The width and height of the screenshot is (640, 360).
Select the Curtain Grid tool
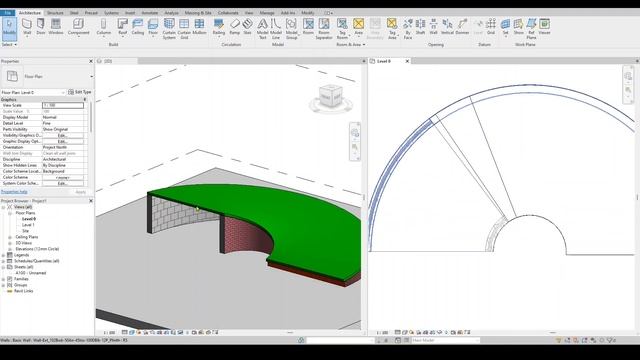[184, 29]
